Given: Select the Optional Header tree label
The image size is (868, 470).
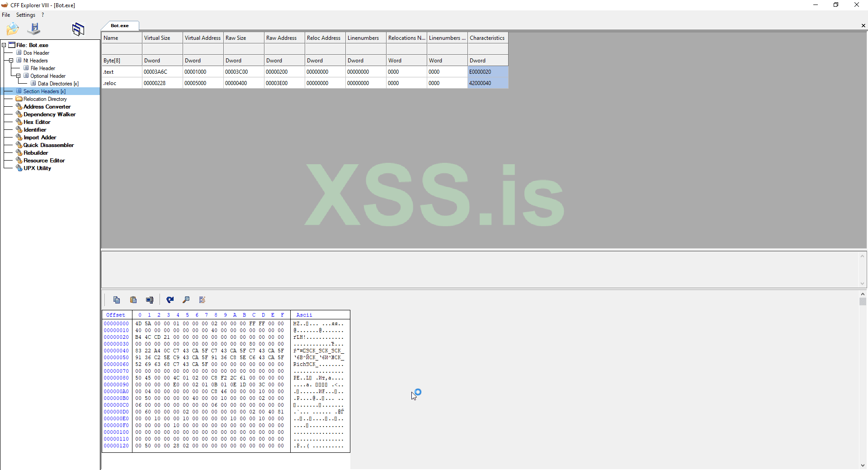Looking at the screenshot, I should (48, 76).
